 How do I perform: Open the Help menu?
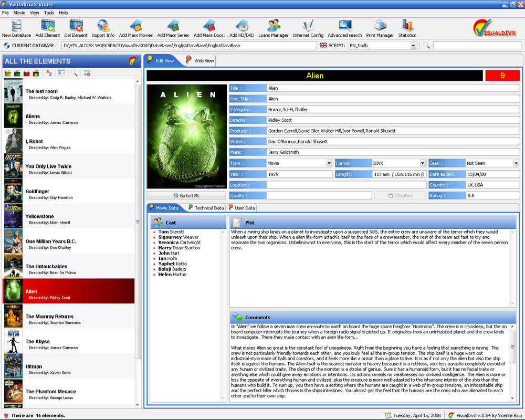pyautogui.click(x=64, y=13)
